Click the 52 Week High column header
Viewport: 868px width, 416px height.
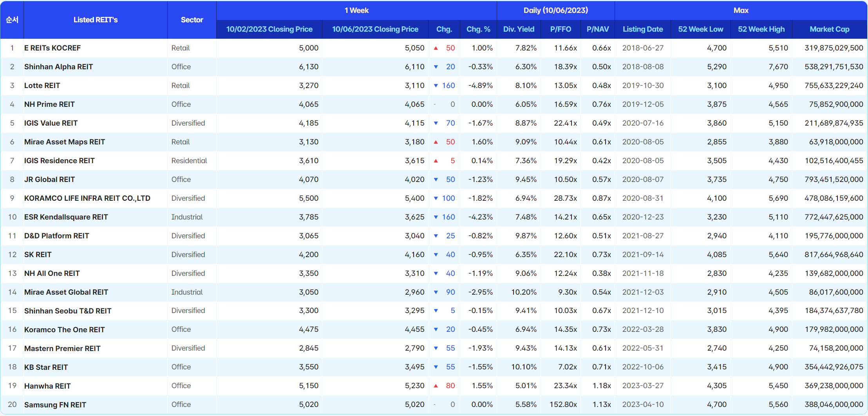761,29
